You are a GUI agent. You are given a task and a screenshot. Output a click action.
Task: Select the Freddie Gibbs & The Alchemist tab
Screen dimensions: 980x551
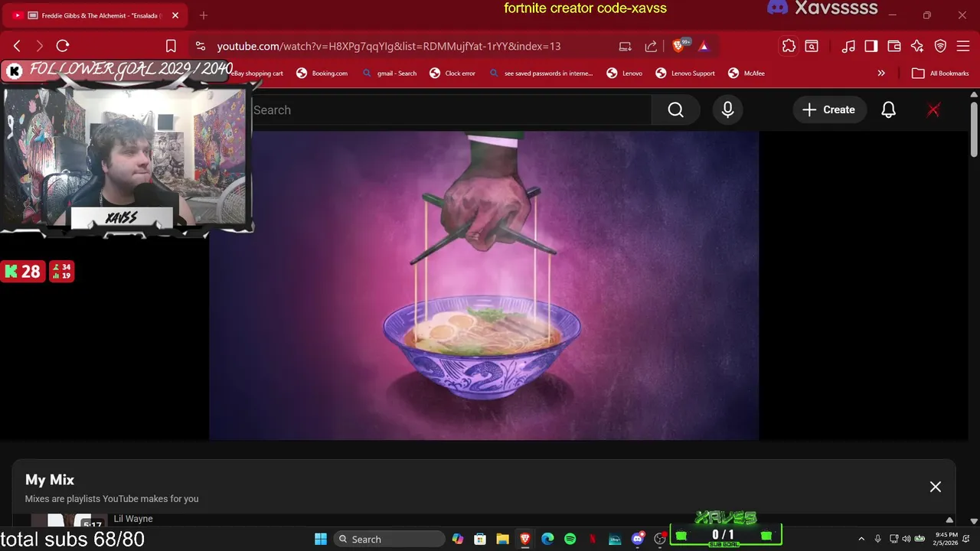(x=95, y=15)
